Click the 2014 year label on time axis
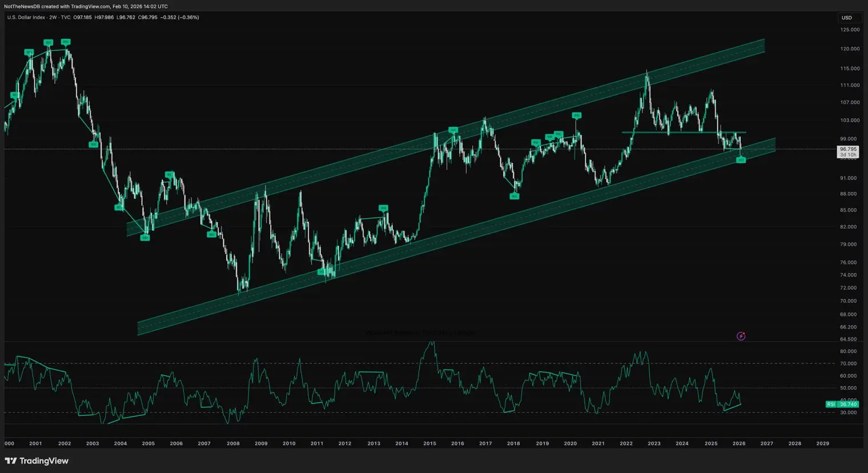The height and width of the screenshot is (473, 868). click(x=402, y=443)
